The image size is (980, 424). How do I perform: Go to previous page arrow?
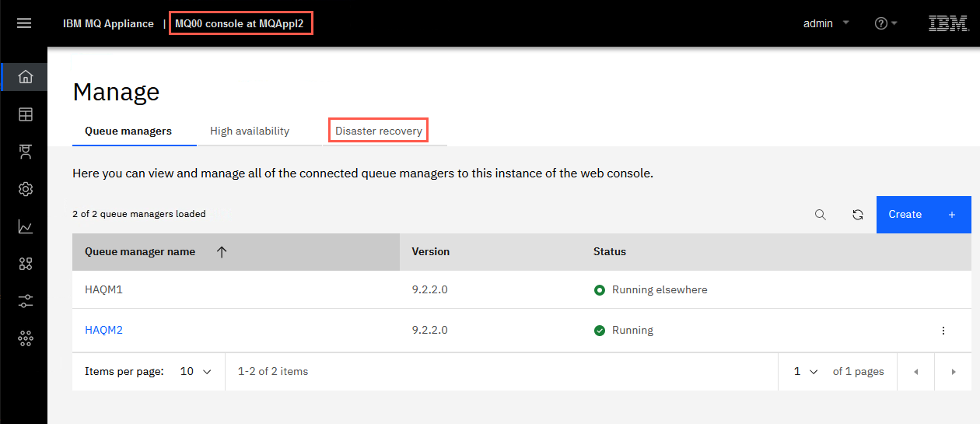pos(916,372)
